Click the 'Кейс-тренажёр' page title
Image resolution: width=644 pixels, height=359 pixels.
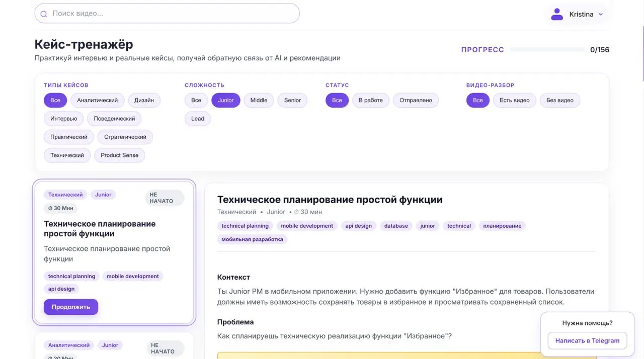click(84, 44)
